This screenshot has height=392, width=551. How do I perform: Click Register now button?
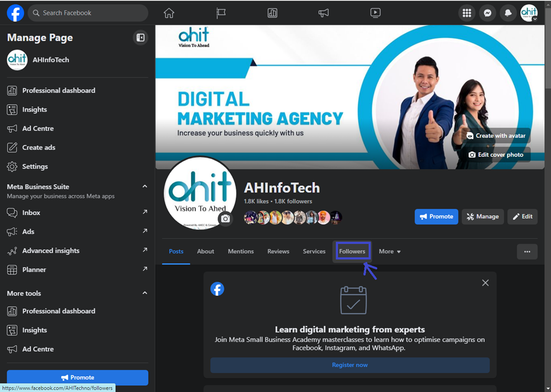click(350, 365)
